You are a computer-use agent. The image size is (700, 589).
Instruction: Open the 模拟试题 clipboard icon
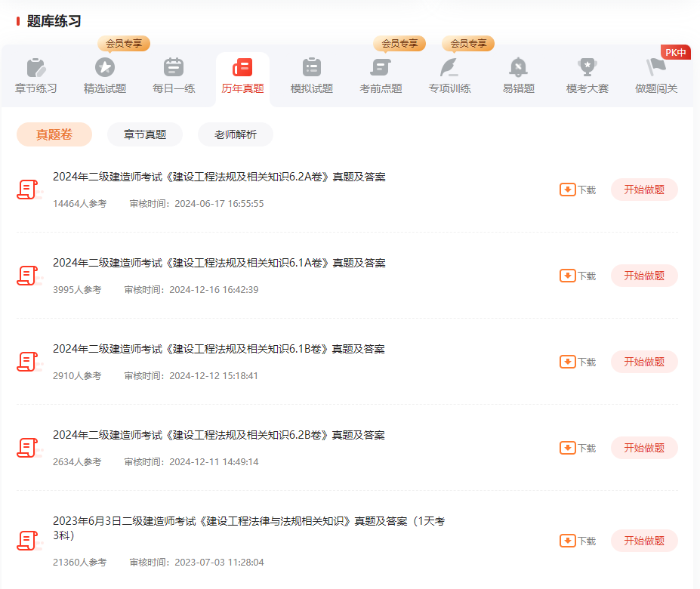point(312,67)
